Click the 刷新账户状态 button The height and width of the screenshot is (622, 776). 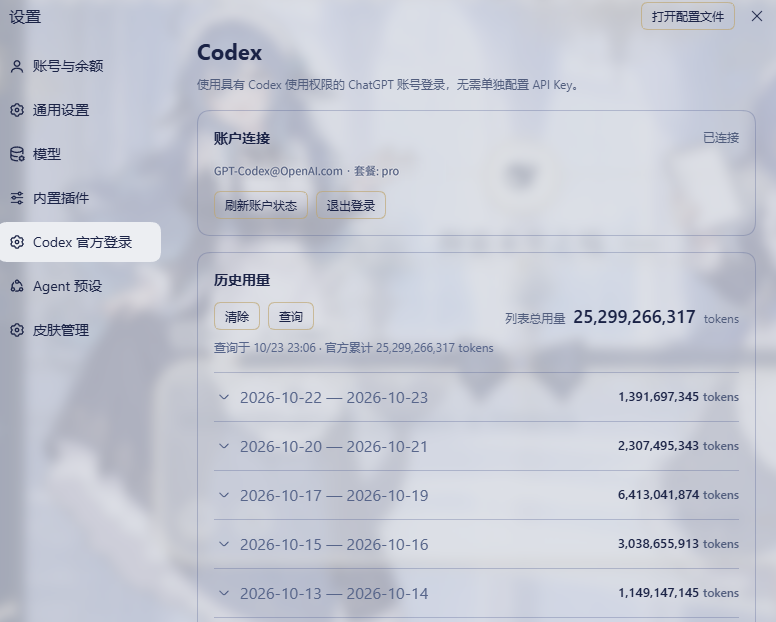(261, 205)
